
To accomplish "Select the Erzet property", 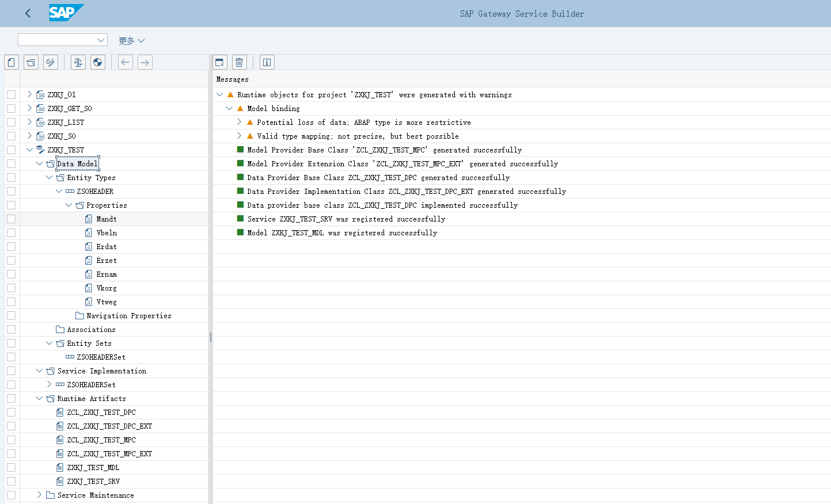I will tap(107, 260).
